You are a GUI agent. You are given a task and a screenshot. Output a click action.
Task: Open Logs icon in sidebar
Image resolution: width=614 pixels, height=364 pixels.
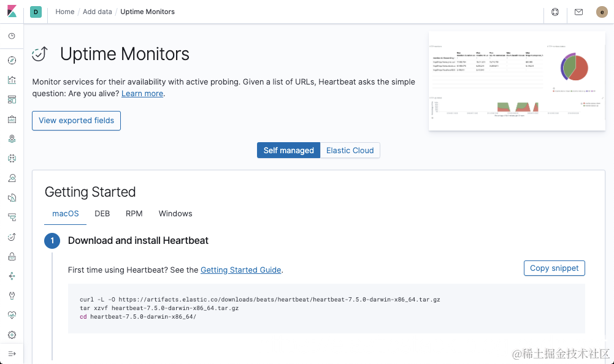tap(12, 197)
